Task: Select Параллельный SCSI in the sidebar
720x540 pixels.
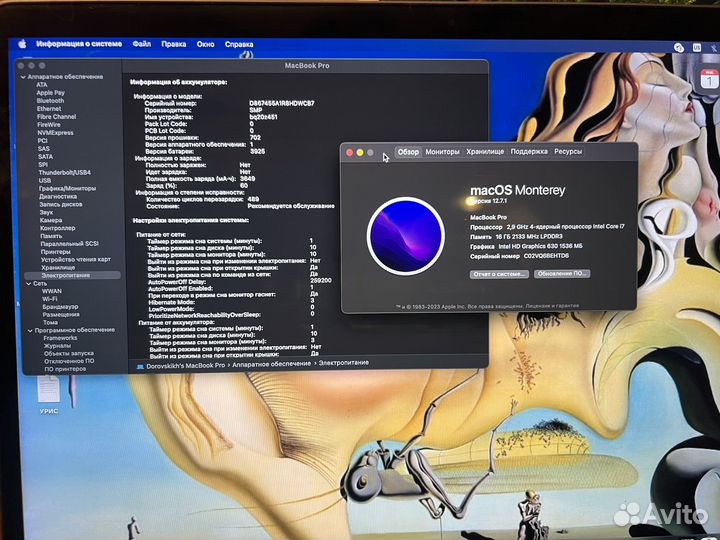Action: coord(69,243)
